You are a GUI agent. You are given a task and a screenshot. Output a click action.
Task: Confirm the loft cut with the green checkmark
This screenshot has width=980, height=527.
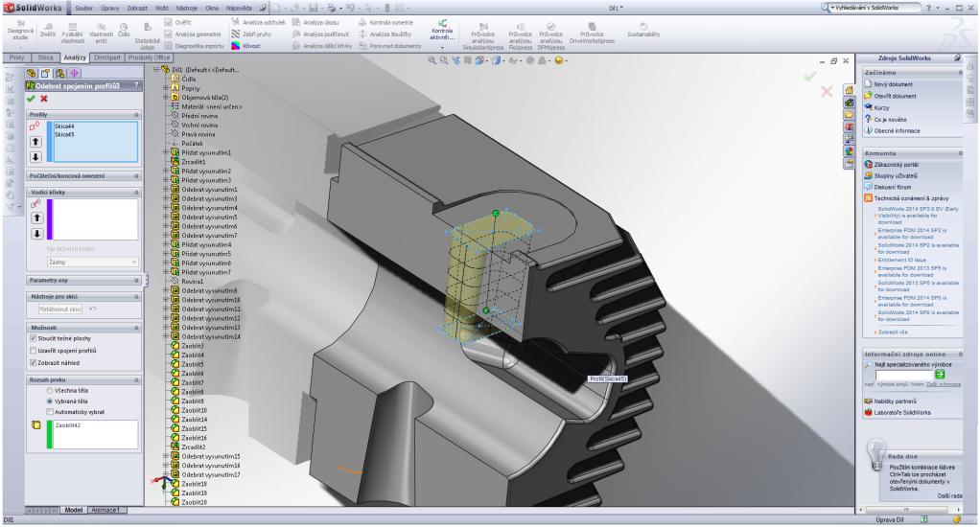(31, 99)
